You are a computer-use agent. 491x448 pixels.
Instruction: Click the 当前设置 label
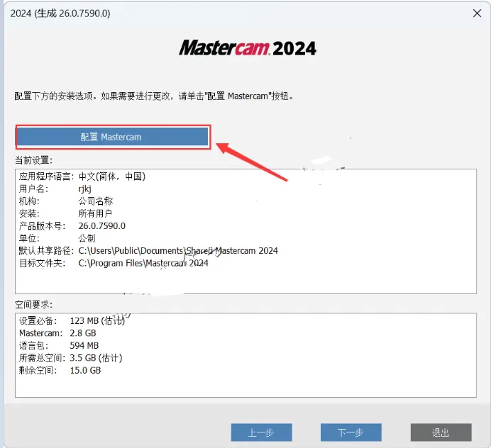point(33,160)
